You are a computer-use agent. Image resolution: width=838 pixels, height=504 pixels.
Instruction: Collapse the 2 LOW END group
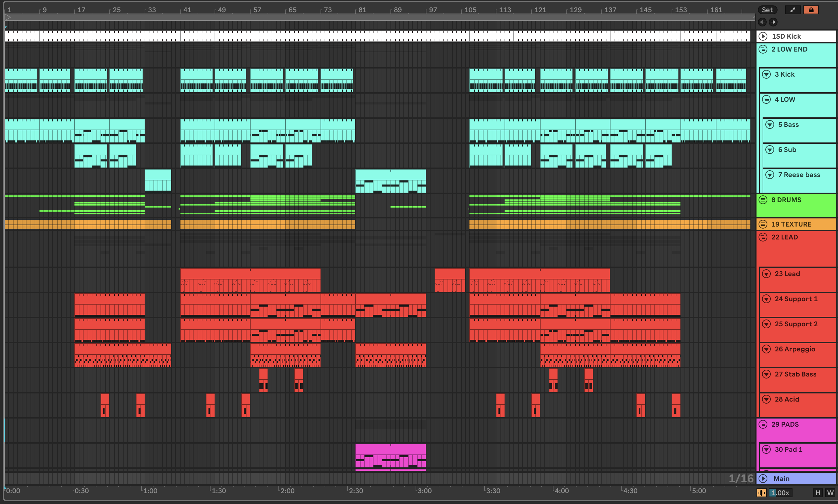(x=763, y=49)
